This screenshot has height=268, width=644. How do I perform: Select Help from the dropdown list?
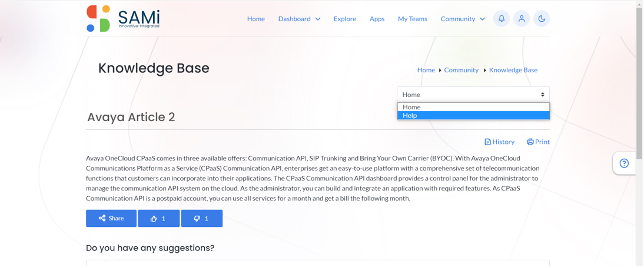pos(473,116)
